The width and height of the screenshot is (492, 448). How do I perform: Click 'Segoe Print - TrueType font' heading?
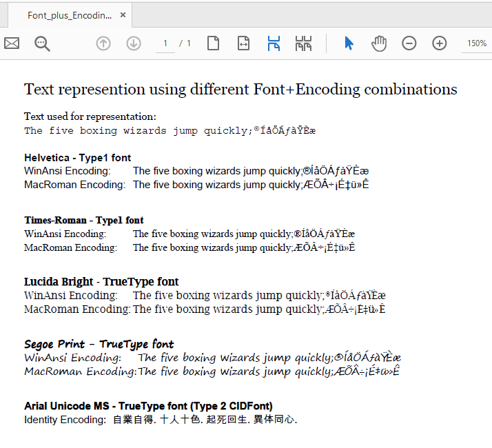tap(99, 345)
